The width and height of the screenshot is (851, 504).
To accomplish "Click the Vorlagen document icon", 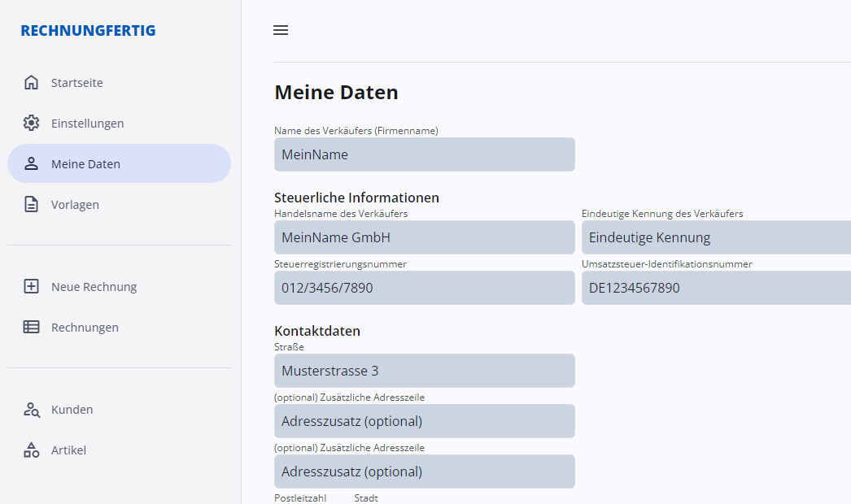I will point(31,204).
